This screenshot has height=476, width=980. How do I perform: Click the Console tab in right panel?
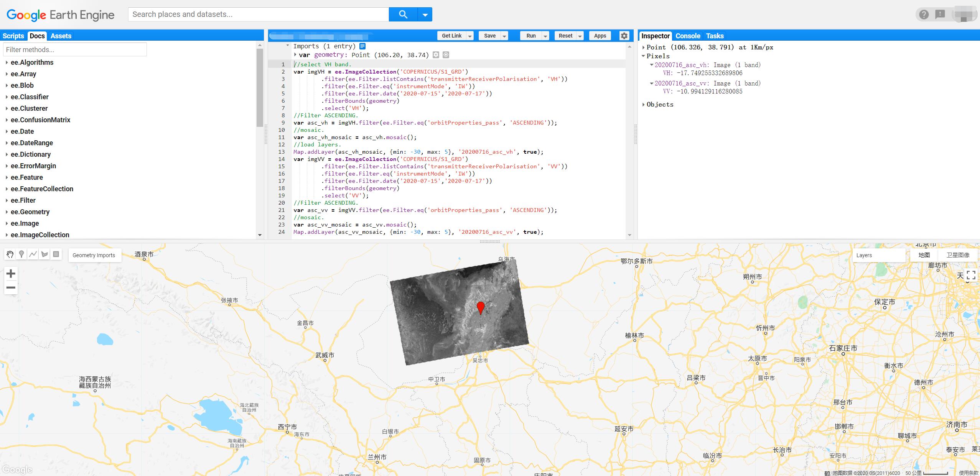[x=688, y=36]
